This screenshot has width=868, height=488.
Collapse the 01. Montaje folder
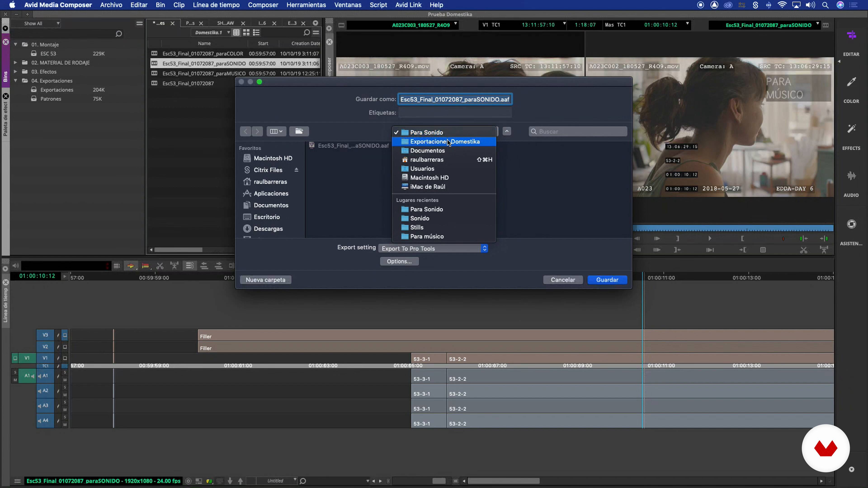[16, 45]
